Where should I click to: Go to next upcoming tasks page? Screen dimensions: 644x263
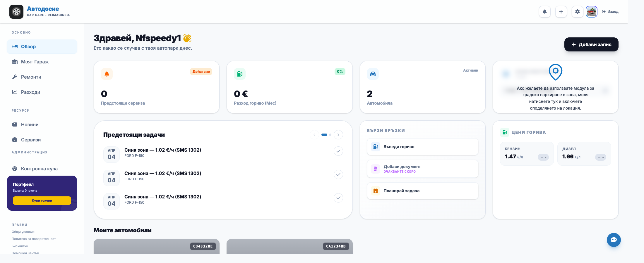(338, 135)
